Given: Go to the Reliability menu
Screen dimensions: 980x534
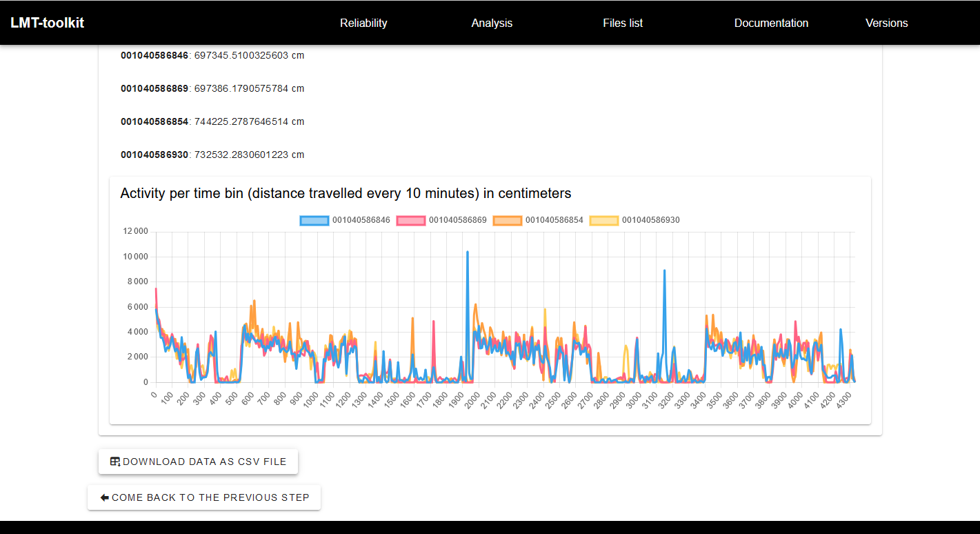Looking at the screenshot, I should (363, 23).
